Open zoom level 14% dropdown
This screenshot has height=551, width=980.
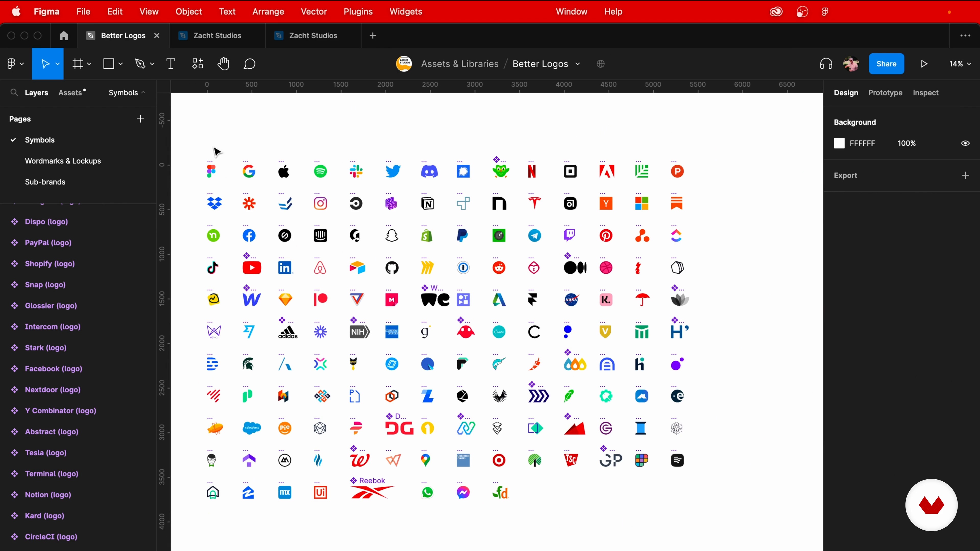pos(960,64)
